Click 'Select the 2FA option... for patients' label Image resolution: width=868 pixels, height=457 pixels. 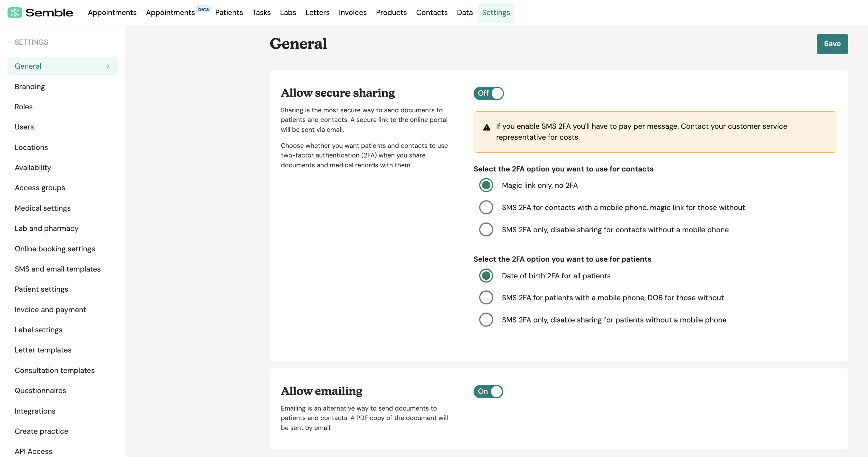562,259
